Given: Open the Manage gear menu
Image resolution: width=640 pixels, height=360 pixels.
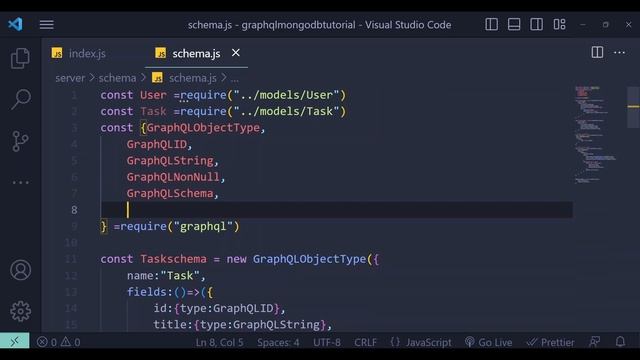Looking at the screenshot, I should (x=20, y=311).
